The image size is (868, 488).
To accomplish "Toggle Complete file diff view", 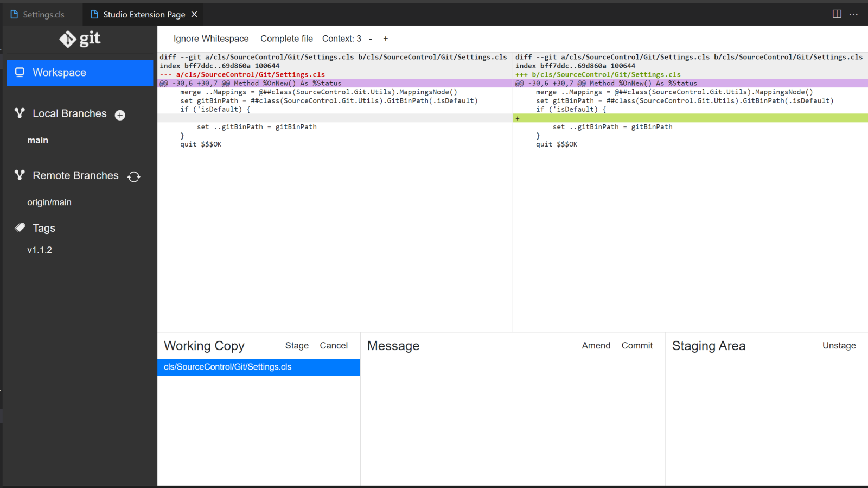I will click(286, 39).
